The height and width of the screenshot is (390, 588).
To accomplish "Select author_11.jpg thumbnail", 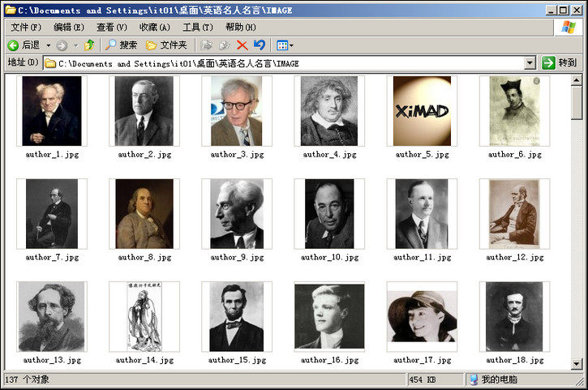I will pyautogui.click(x=422, y=214).
